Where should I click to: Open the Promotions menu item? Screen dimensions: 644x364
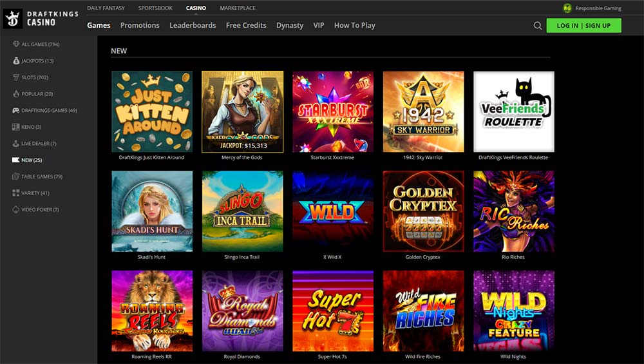tap(140, 26)
